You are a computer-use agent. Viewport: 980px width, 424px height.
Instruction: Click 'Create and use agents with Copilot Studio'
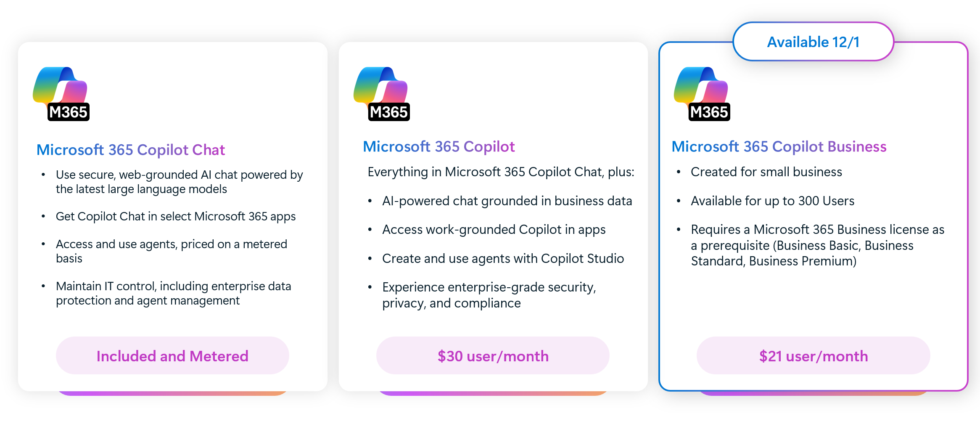click(x=503, y=258)
